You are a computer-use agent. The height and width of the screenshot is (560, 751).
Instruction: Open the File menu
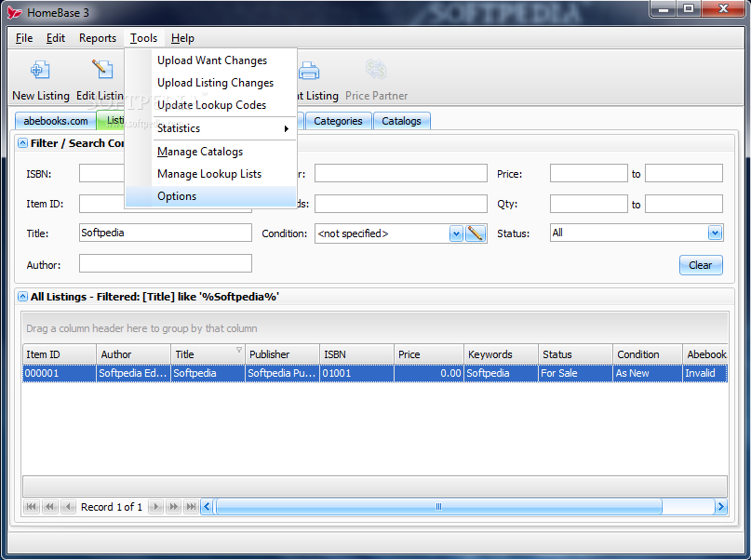click(x=24, y=38)
